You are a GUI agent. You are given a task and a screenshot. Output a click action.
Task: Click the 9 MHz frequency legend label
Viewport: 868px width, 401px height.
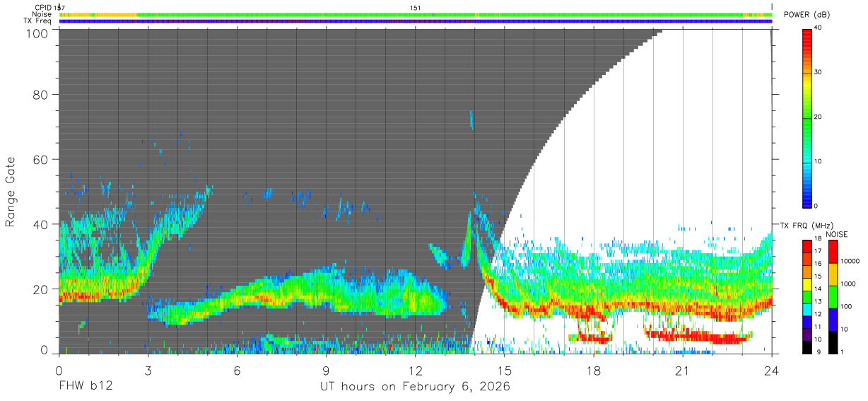click(818, 351)
